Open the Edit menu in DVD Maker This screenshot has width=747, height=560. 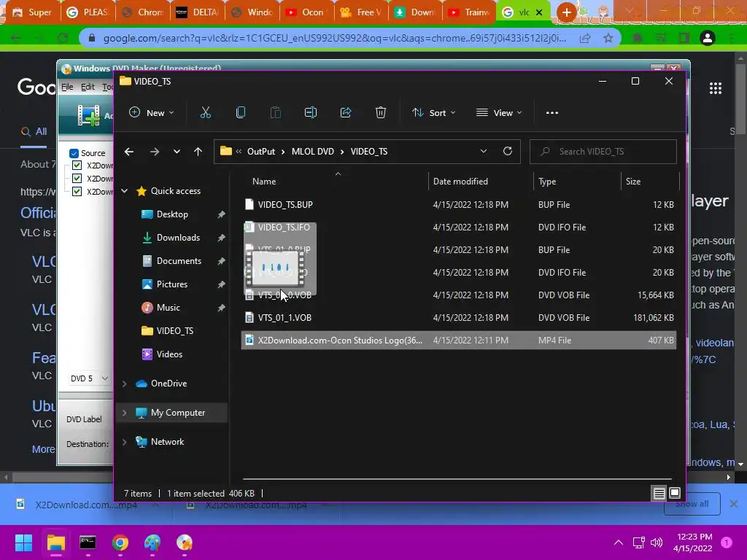click(x=88, y=87)
